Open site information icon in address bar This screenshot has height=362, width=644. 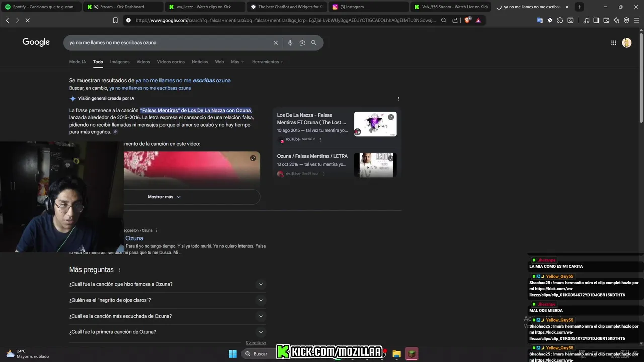click(128, 20)
